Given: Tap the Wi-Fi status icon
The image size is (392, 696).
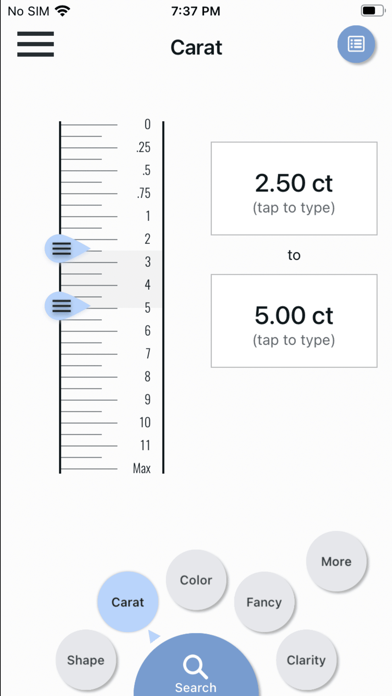Looking at the screenshot, I should click(63, 11).
